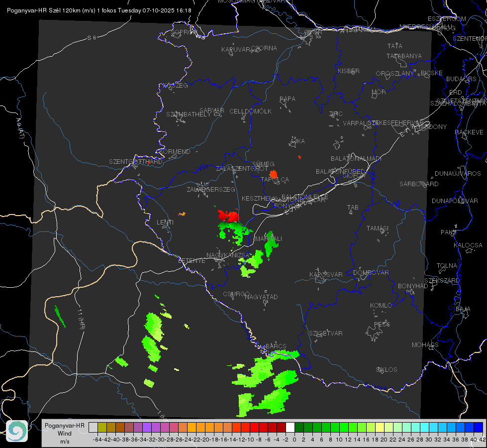Click the KISBER city label
This screenshot has width=487, height=448.
349,71
